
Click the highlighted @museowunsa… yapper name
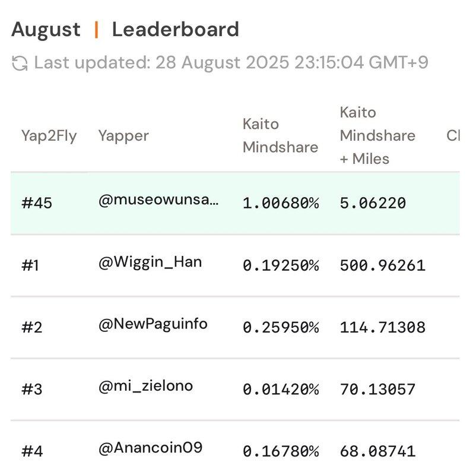[158, 200]
